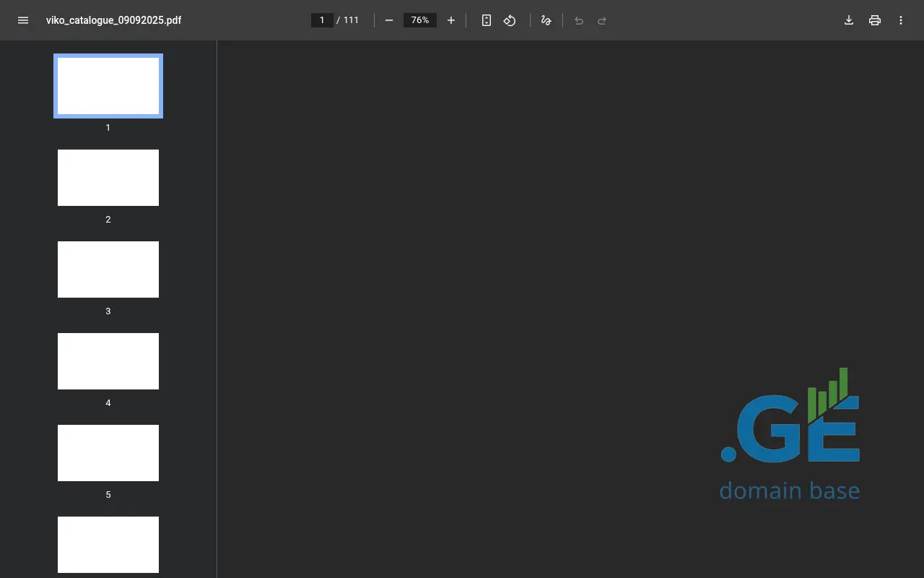Open the more actions three-dot menu
This screenshot has height=578, width=924.
(901, 20)
